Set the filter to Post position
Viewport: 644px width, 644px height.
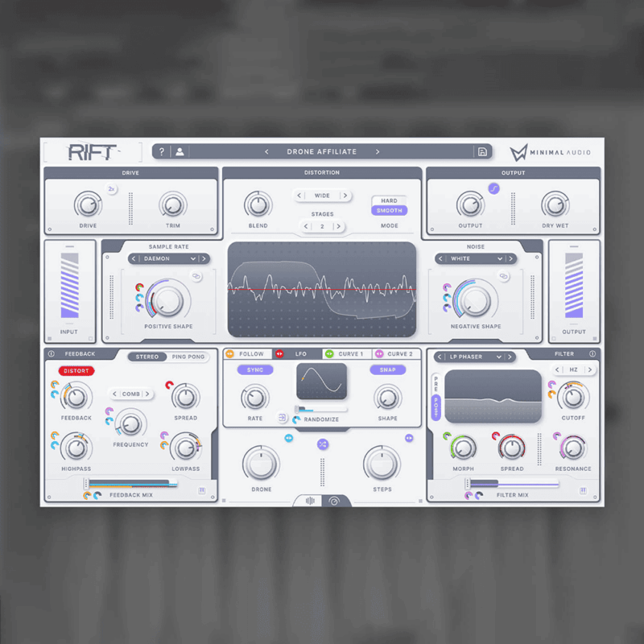tap(436, 407)
